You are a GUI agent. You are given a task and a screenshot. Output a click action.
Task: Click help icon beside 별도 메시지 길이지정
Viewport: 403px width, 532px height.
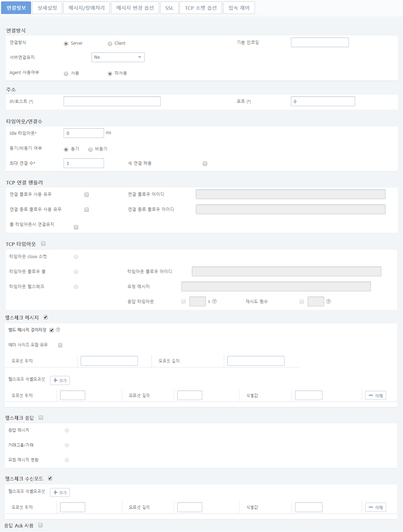pyautogui.click(x=58, y=330)
